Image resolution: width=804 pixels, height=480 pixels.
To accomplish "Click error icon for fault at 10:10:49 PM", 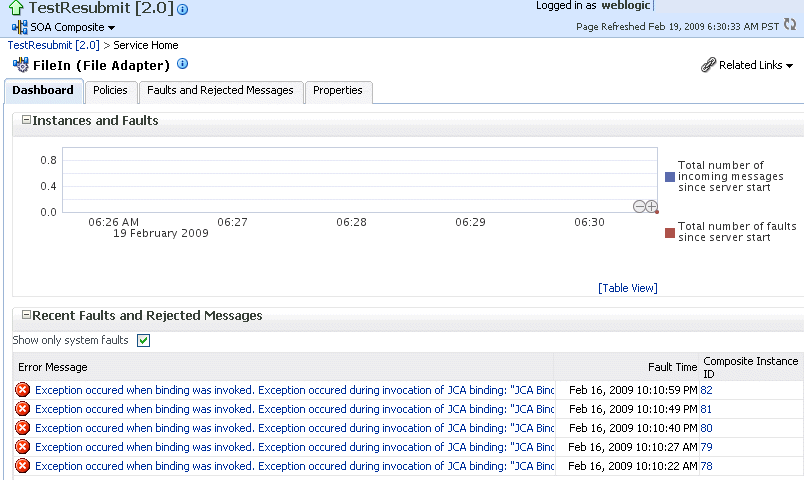I will coord(23,409).
